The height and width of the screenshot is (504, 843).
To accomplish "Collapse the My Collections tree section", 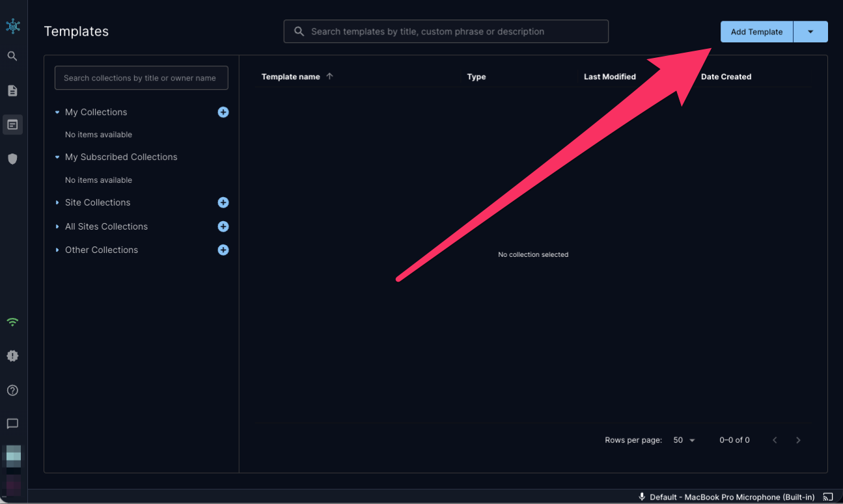I will (x=57, y=113).
